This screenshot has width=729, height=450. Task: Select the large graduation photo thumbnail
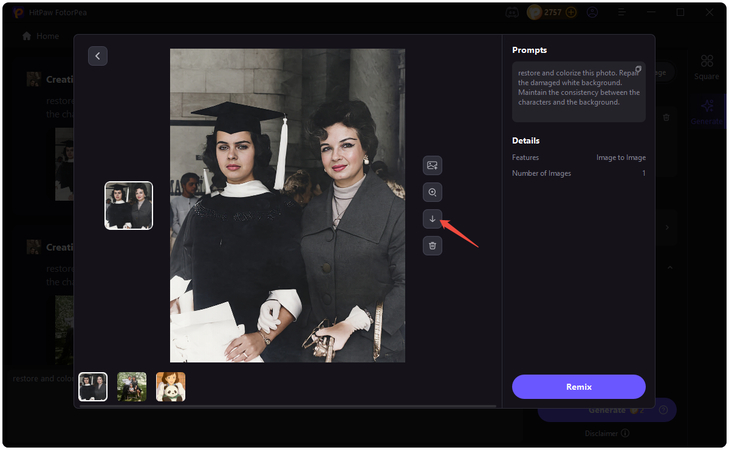click(129, 205)
